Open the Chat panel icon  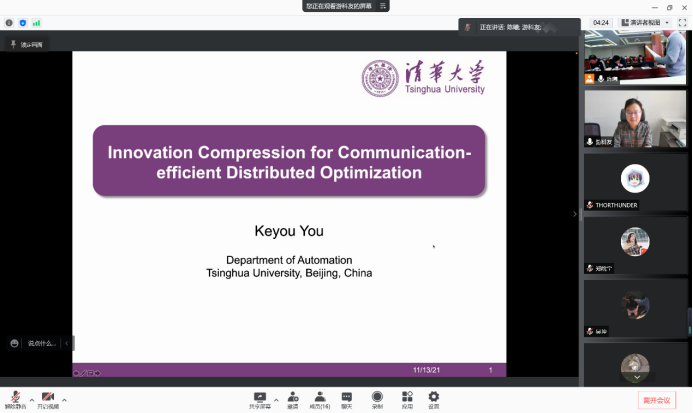346,398
